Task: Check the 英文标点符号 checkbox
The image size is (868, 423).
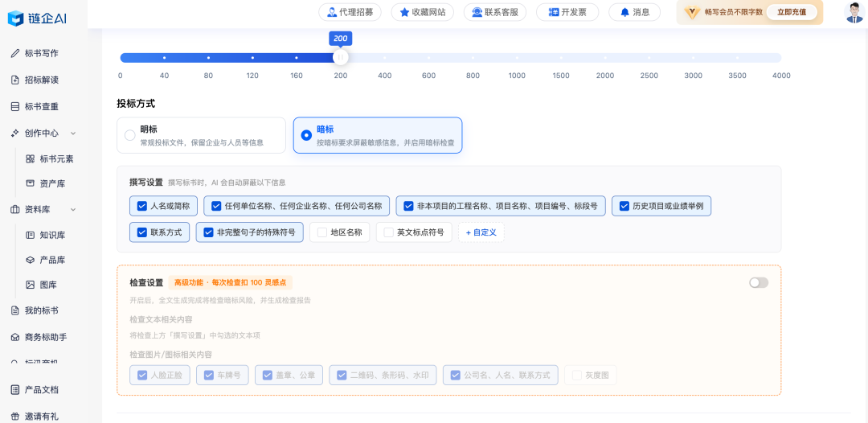Action: [x=389, y=232]
